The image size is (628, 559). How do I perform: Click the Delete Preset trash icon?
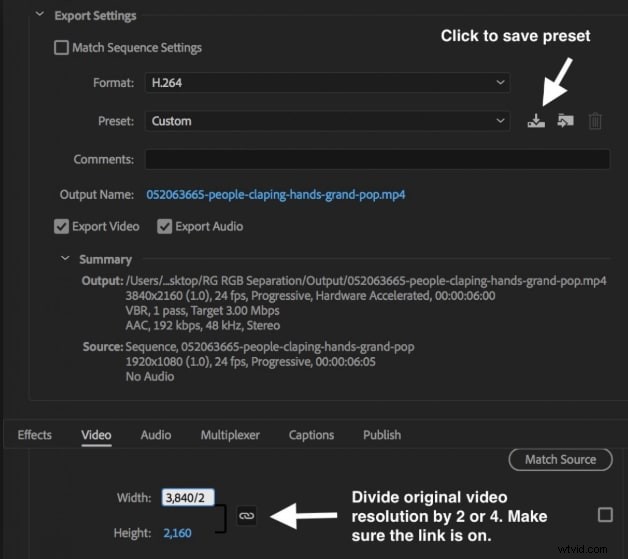[x=595, y=121]
